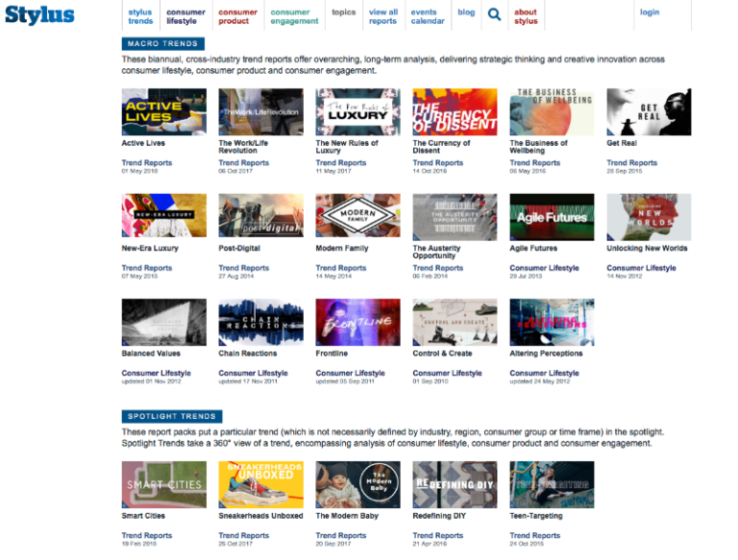
Task: Click the search magnifier icon
Action: pos(494,14)
